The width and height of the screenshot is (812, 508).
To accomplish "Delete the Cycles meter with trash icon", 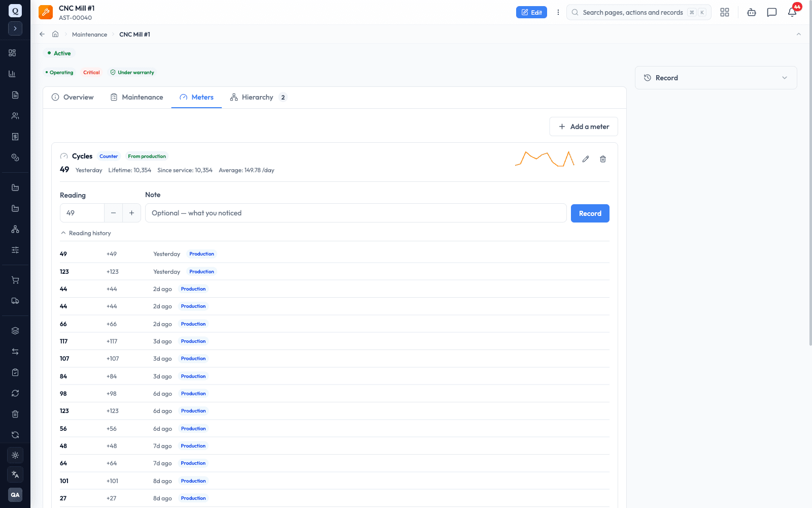I will coord(603,159).
